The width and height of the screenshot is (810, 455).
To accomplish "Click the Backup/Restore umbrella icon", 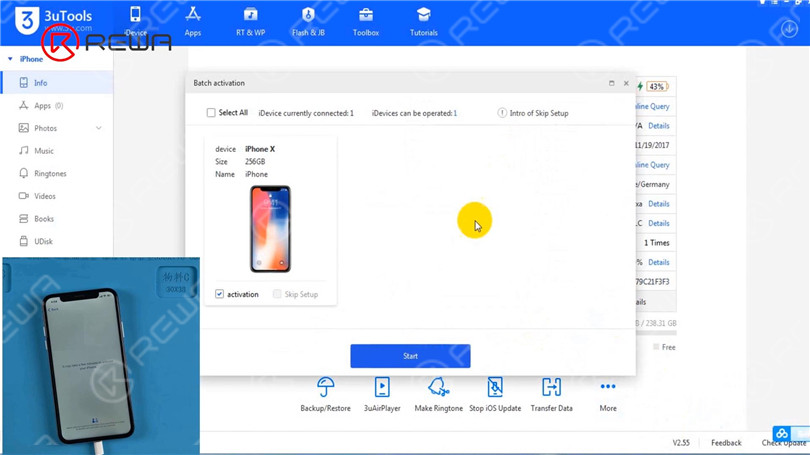I will pos(325,388).
